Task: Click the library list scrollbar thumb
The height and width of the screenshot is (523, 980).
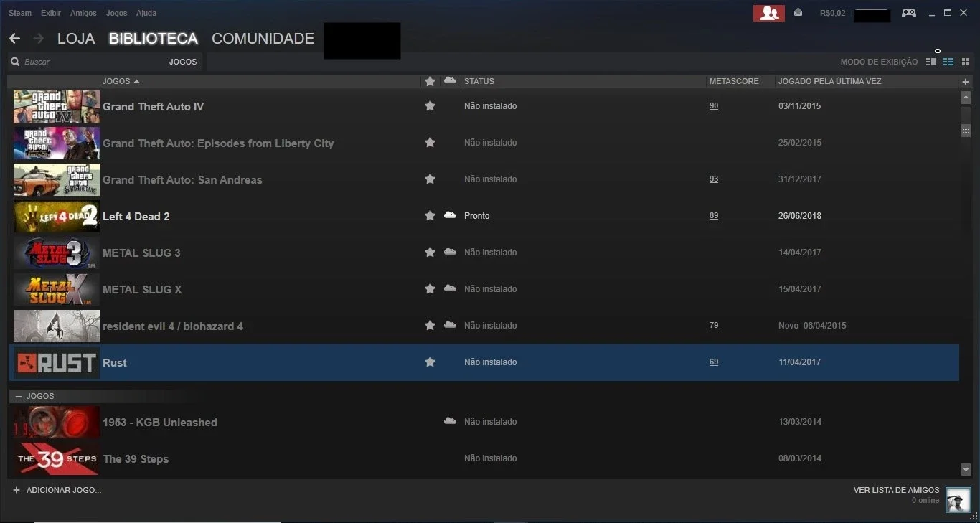Action: pyautogui.click(x=966, y=131)
